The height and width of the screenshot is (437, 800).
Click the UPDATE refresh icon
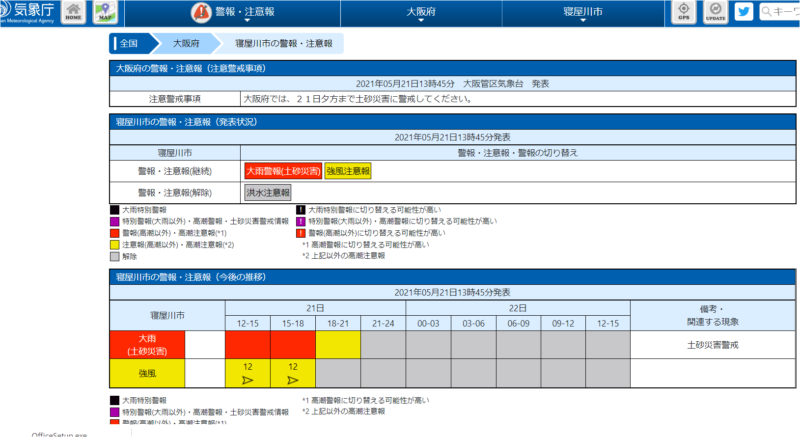[x=714, y=13]
